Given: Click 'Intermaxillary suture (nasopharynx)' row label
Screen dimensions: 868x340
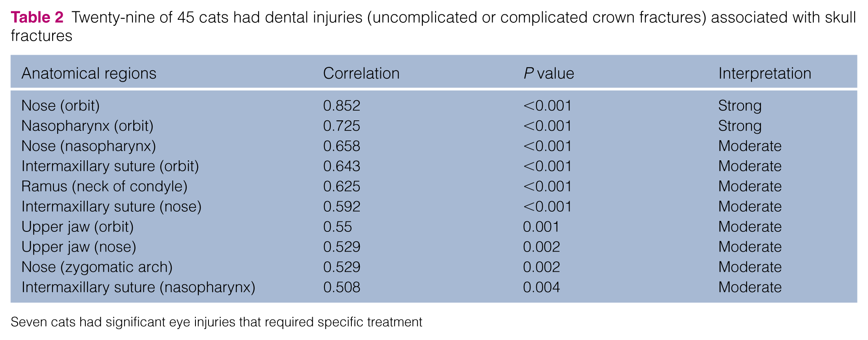Looking at the screenshot, I should (138, 287).
